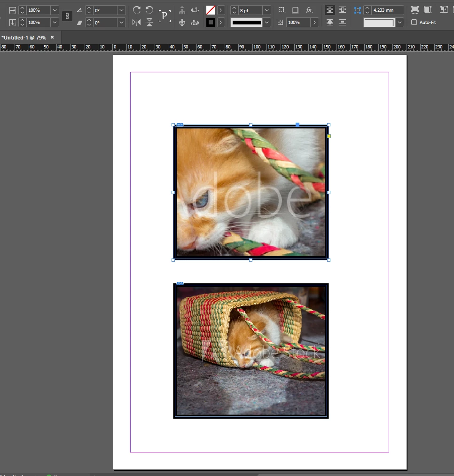Click the Rotation Angle icon
Screen dimensions: 454x476
click(79, 10)
